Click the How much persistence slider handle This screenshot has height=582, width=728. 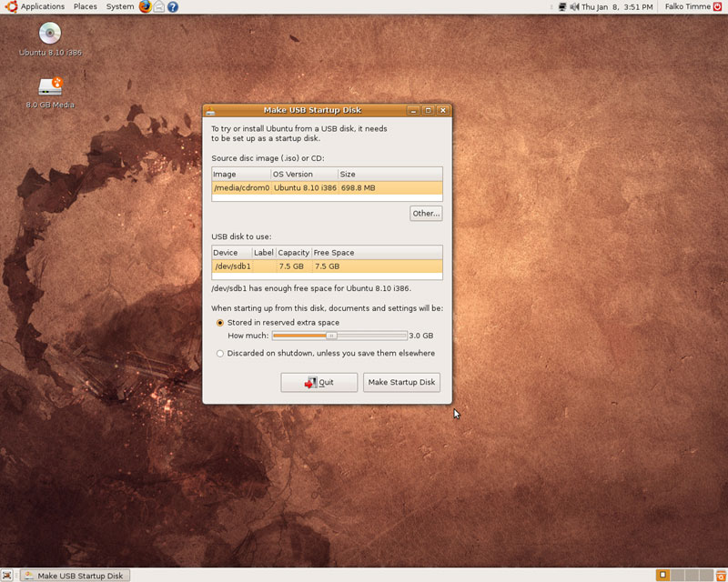tap(331, 335)
